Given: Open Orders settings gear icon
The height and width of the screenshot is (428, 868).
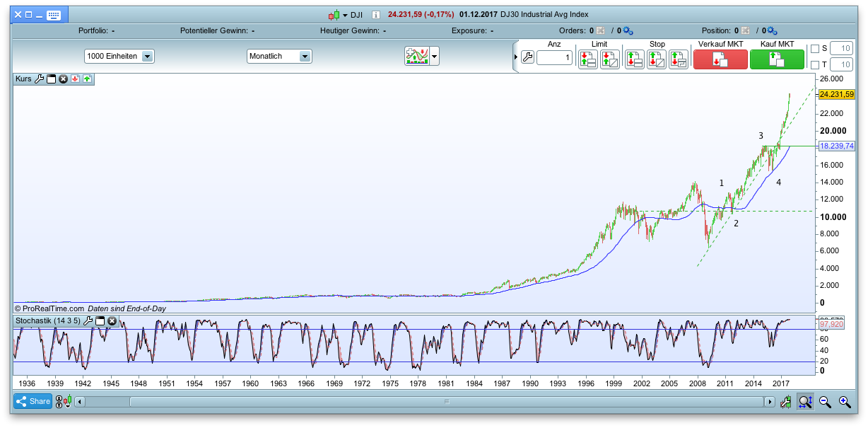Looking at the screenshot, I should tap(628, 31).
